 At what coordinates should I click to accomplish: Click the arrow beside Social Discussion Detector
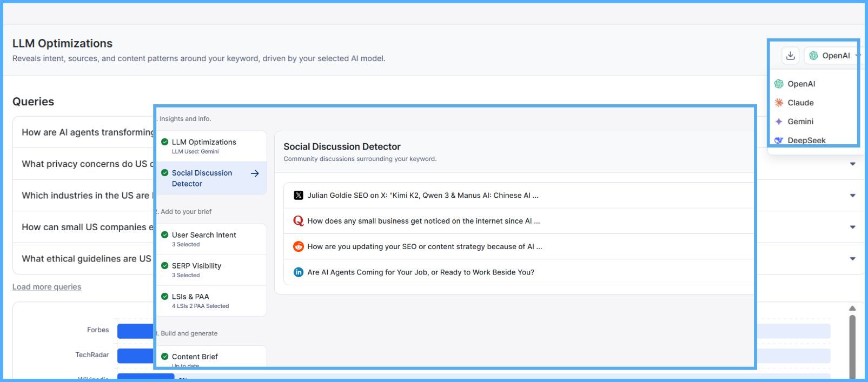click(255, 173)
